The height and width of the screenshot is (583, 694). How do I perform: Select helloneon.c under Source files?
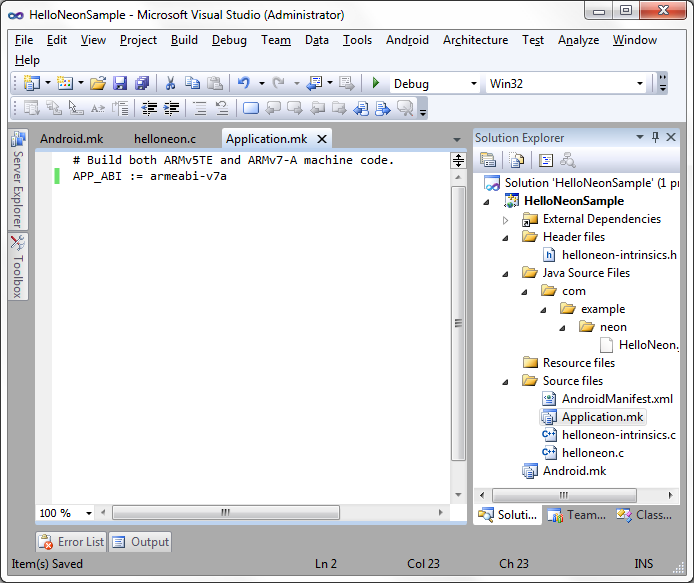[x=593, y=453]
